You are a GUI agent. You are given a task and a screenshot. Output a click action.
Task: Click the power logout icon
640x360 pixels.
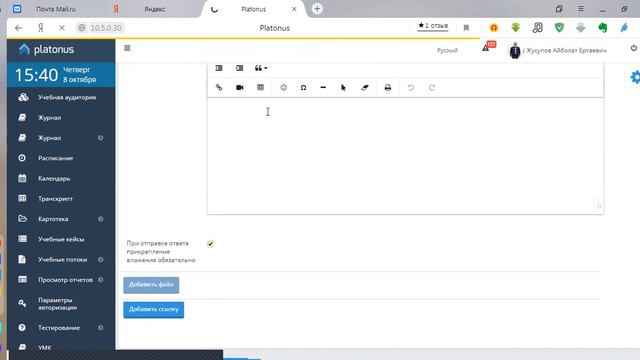point(633,48)
